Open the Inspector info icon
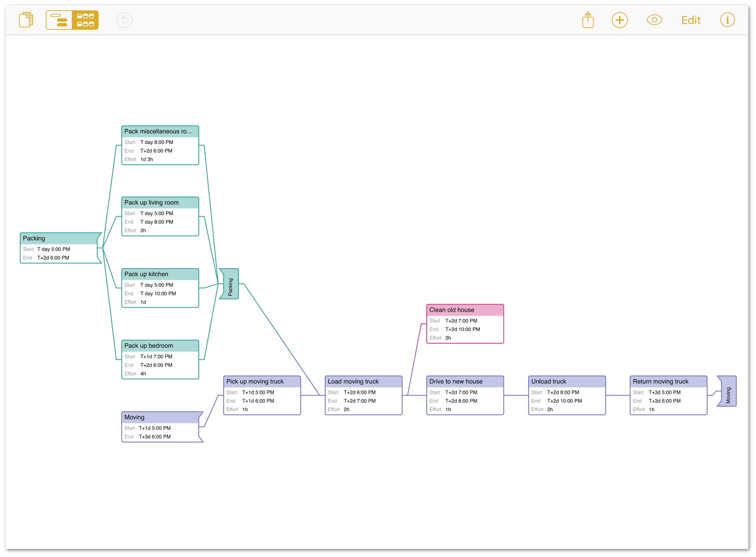 pos(727,20)
